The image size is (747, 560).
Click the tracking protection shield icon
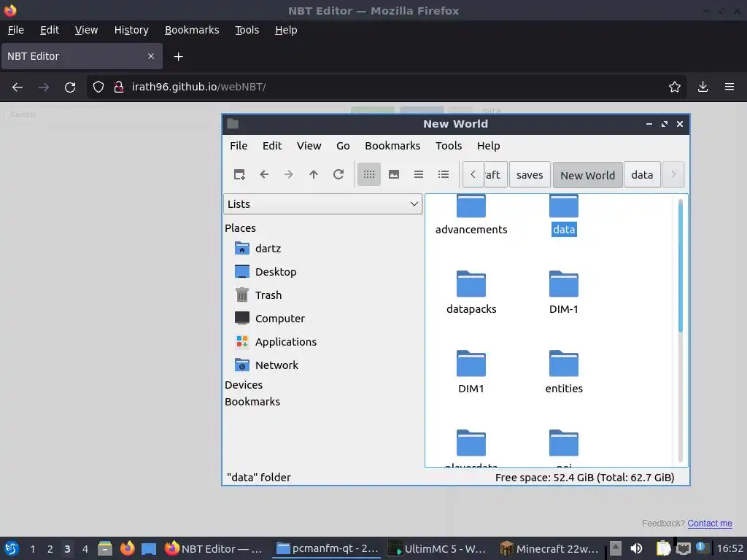[98, 87]
